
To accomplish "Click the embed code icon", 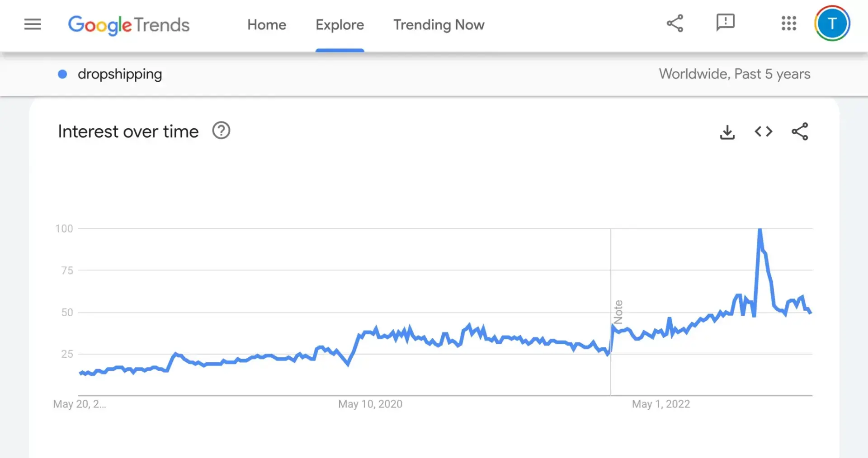I will [x=764, y=131].
